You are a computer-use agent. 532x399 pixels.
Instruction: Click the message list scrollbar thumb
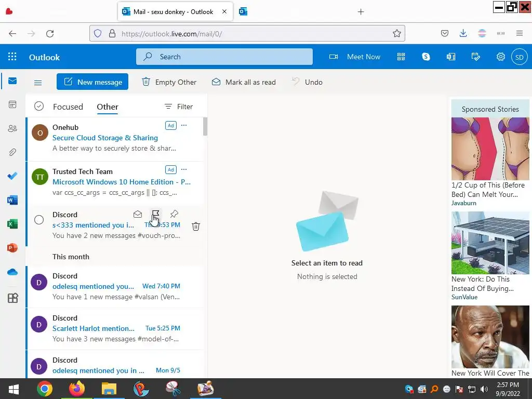pyautogui.click(x=205, y=127)
